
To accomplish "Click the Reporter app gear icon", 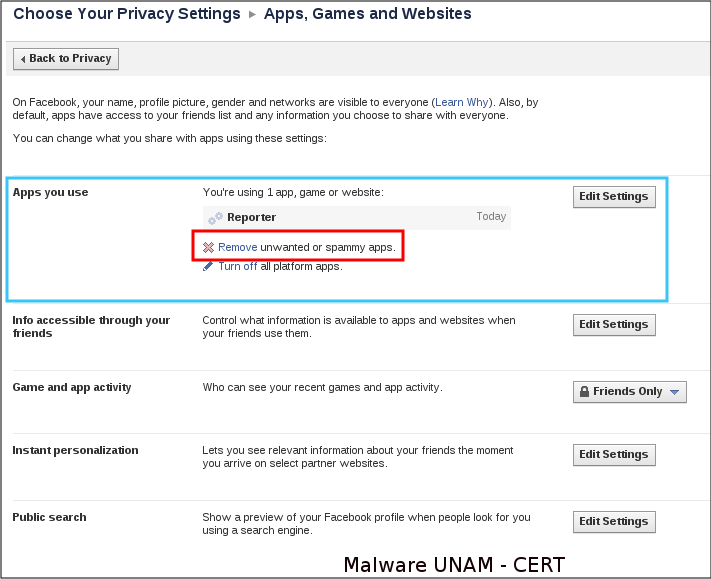I will (x=214, y=217).
